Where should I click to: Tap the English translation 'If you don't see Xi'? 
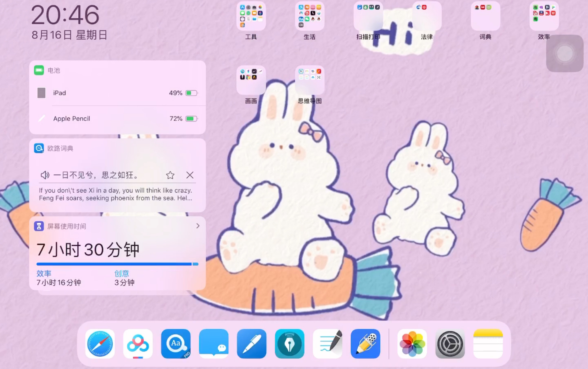pyautogui.click(x=115, y=194)
